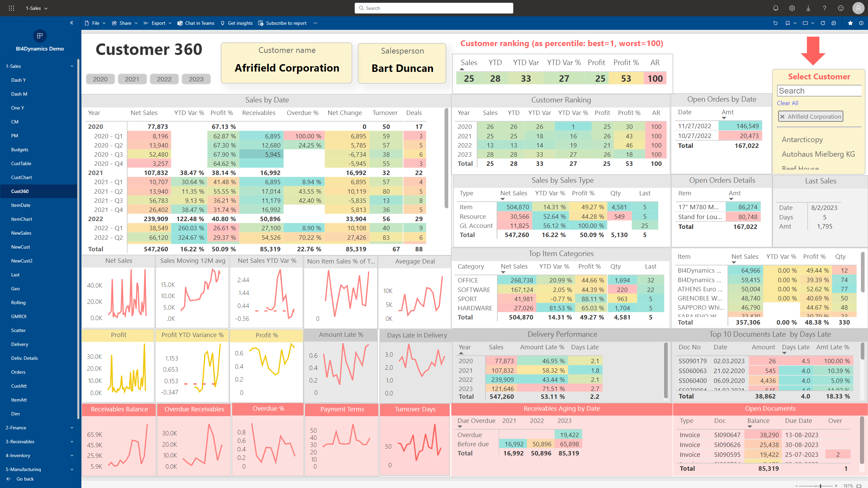Click the Select Customer search field
Screen dimensions: 868x488
(x=818, y=91)
